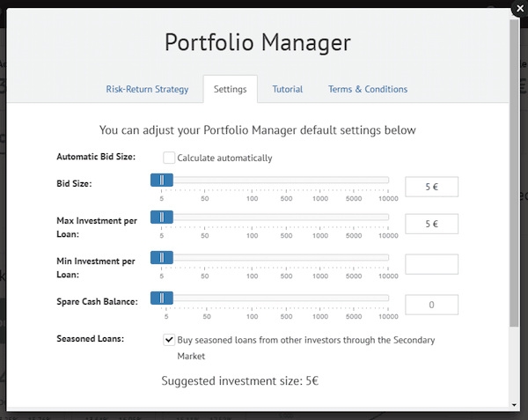Click the Min Investment per Loan slider handle
Viewport: 528px width, 420px height.
(x=162, y=258)
